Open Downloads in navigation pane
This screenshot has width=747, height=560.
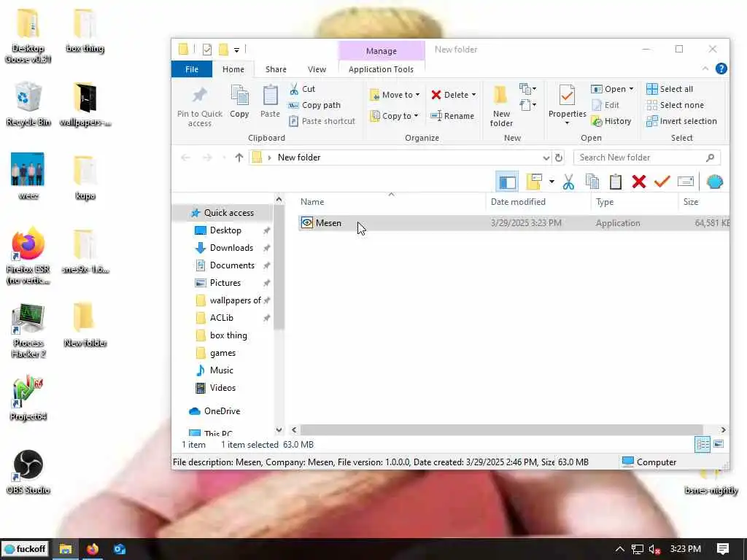coord(231,248)
